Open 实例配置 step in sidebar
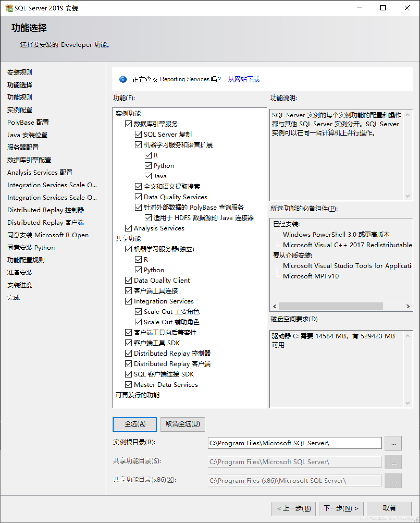This screenshot has width=420, height=523. (x=20, y=110)
